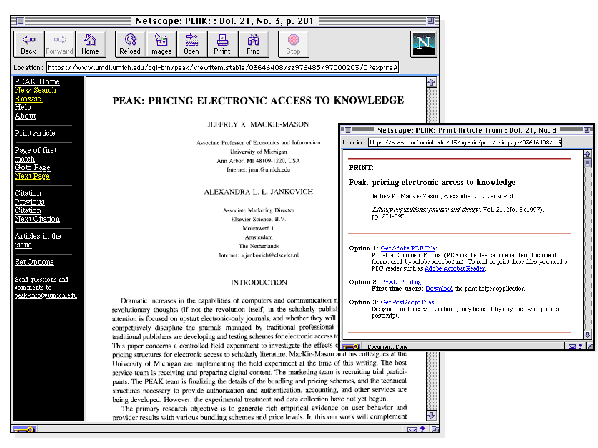598x448 pixels.
Task: Click the Netscape N logo icon
Action: click(x=424, y=44)
